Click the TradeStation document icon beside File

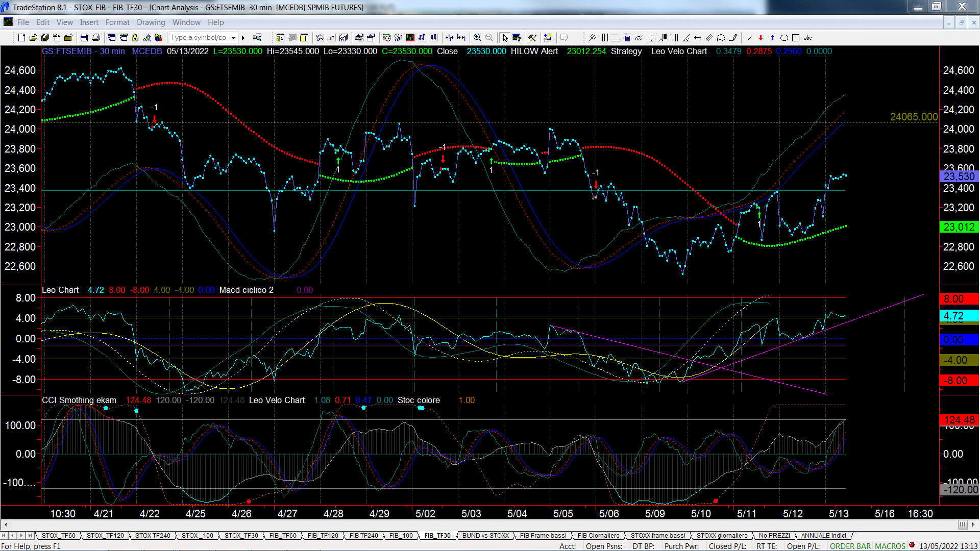[x=8, y=22]
